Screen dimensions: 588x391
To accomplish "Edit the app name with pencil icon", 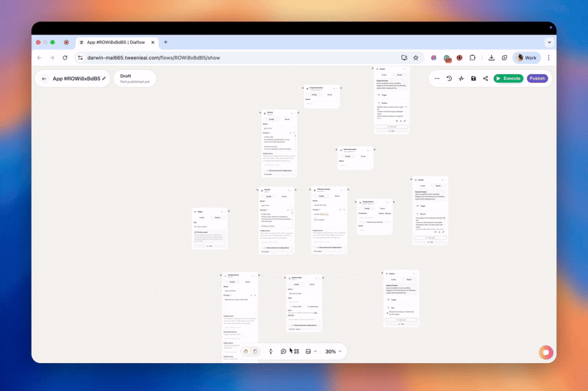I will [x=104, y=79].
